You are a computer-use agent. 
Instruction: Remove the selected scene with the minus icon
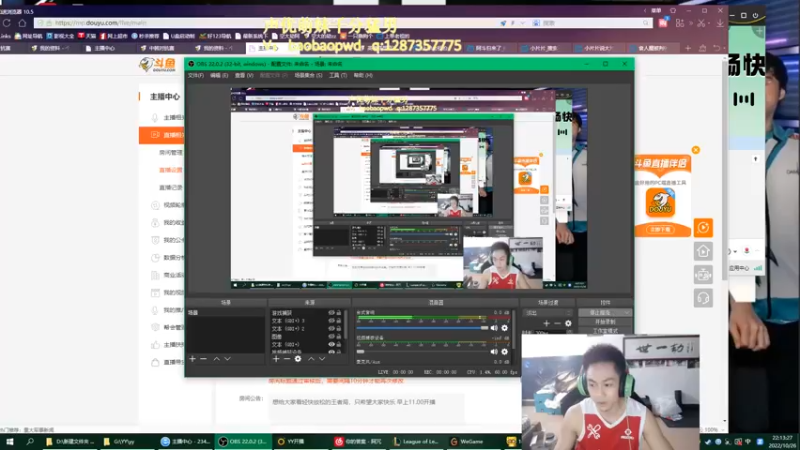204,359
